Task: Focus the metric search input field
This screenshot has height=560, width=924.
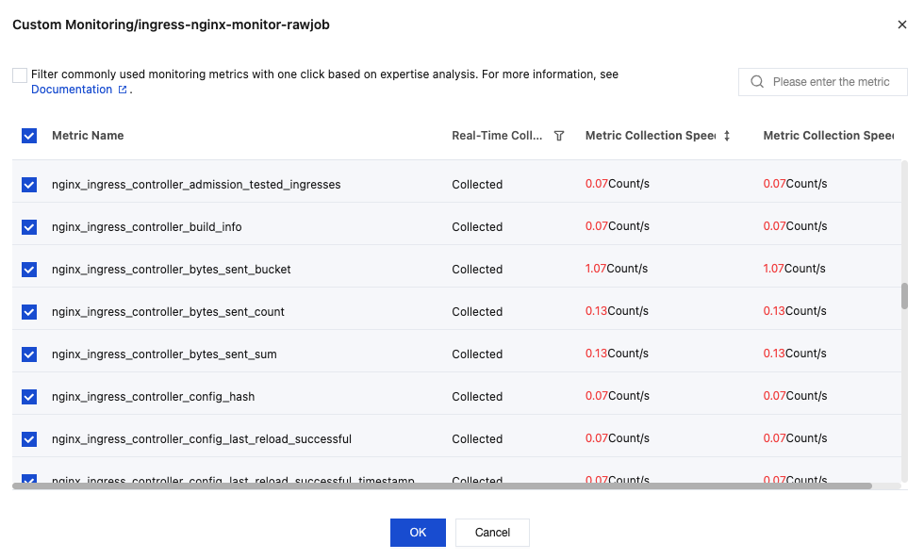Action: pyautogui.click(x=832, y=82)
